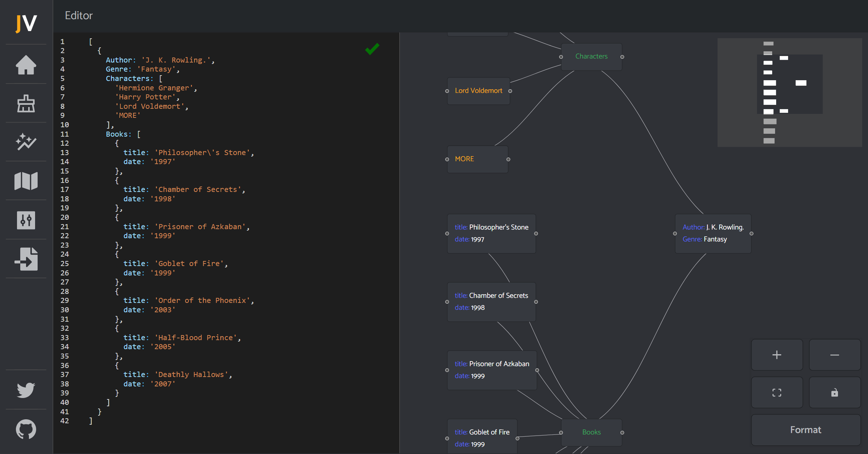Viewport: 868px width, 454px height.
Task: Zoom in with the plus button
Action: tap(777, 355)
